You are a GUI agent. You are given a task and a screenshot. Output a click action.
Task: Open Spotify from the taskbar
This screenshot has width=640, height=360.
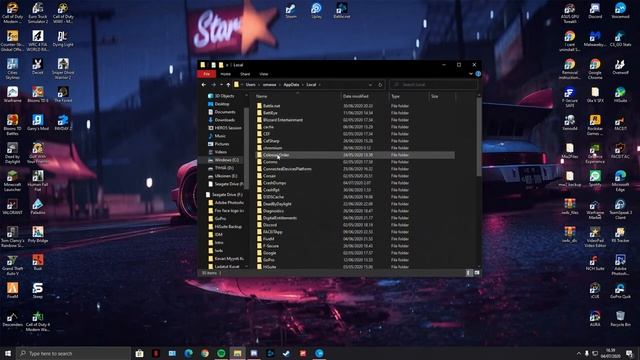click(x=221, y=353)
